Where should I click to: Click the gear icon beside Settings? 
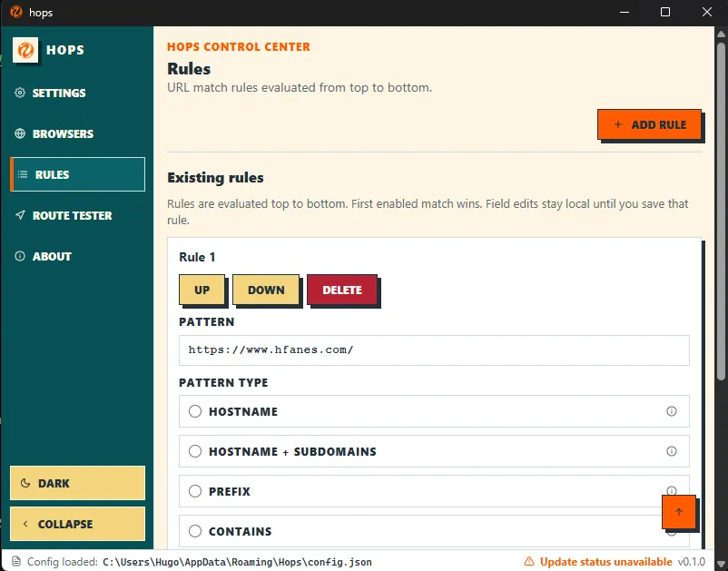pos(19,93)
